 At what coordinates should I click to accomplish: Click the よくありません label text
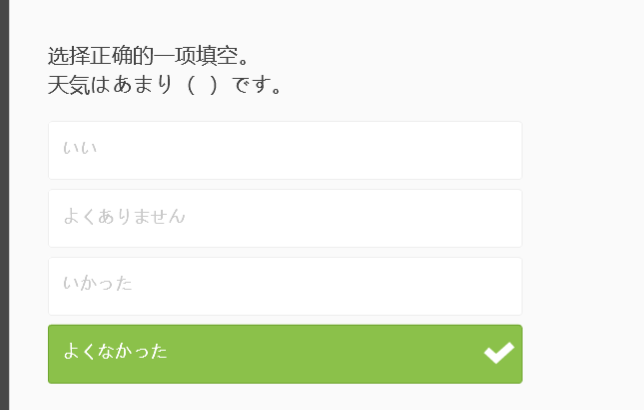(124, 216)
